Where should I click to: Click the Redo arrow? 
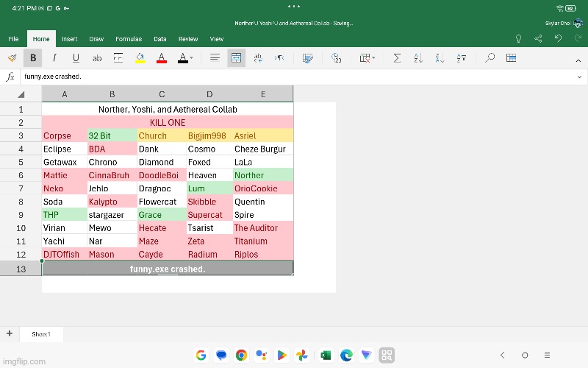tap(578, 38)
